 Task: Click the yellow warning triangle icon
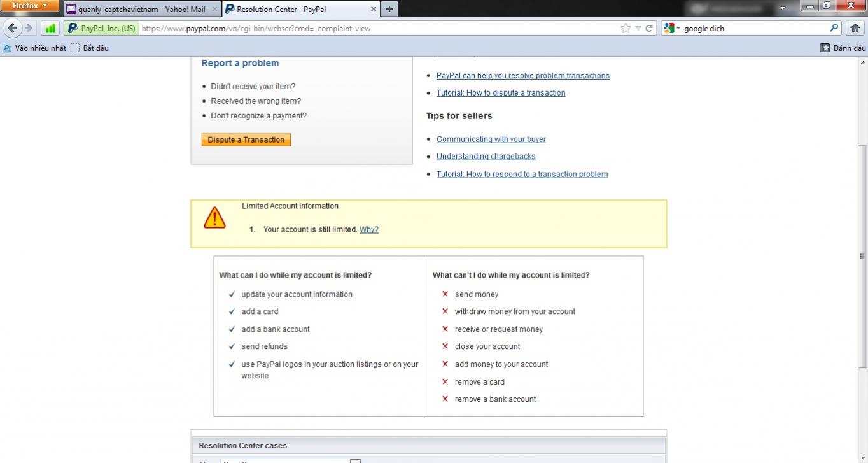click(x=214, y=217)
